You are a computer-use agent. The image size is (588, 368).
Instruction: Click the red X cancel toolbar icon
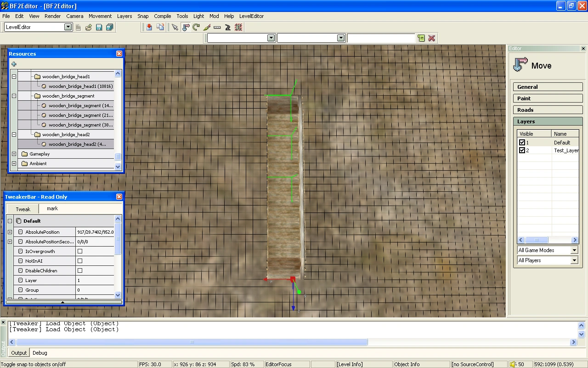(432, 38)
